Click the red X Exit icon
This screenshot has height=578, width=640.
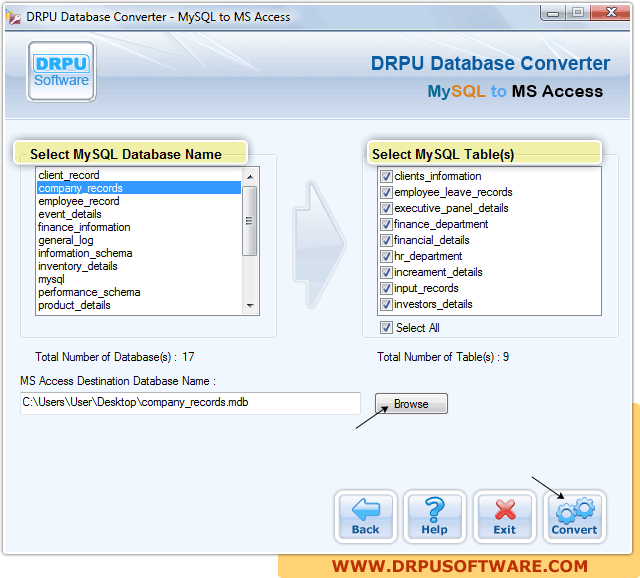point(504,516)
